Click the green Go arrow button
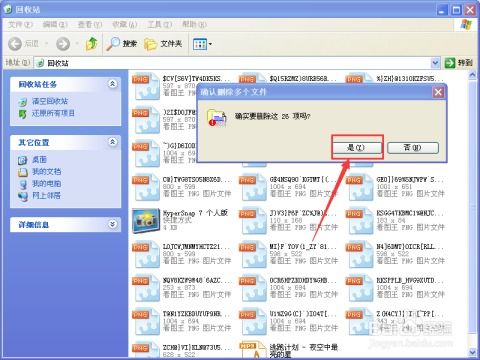Image resolution: width=480 pixels, height=360 pixels. (x=450, y=63)
